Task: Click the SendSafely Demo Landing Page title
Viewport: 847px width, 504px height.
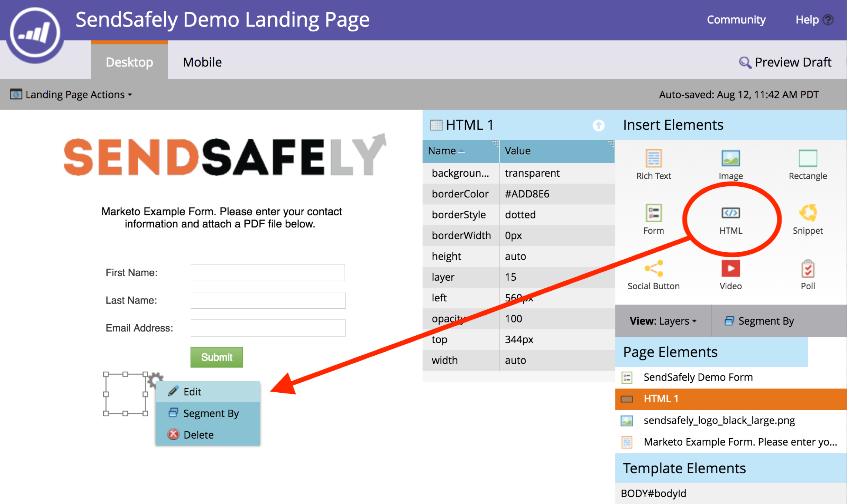Action: 222,19
